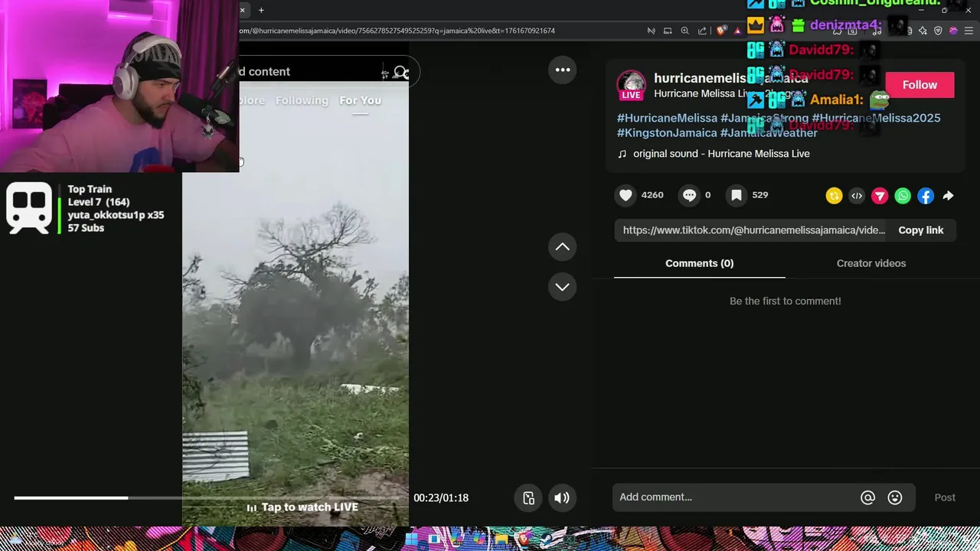Open the #KingstonJamaica hashtag
The height and width of the screenshot is (551, 980).
[667, 132]
